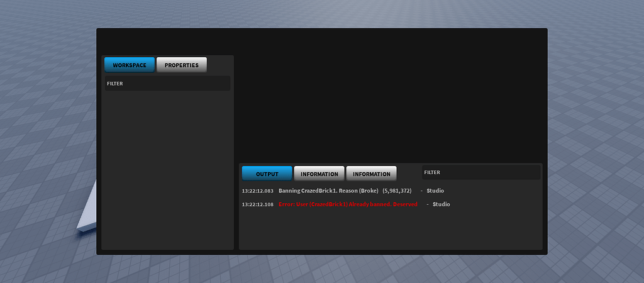The width and height of the screenshot is (644, 283).
Task: Click 'Studio' on the red error row
Action: coord(441,204)
